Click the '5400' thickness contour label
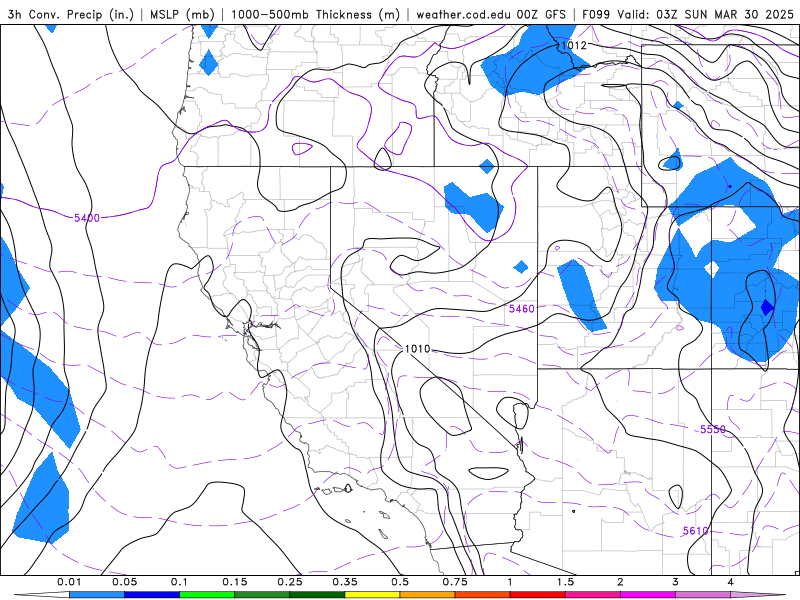The width and height of the screenshot is (800, 600). pyautogui.click(x=87, y=218)
